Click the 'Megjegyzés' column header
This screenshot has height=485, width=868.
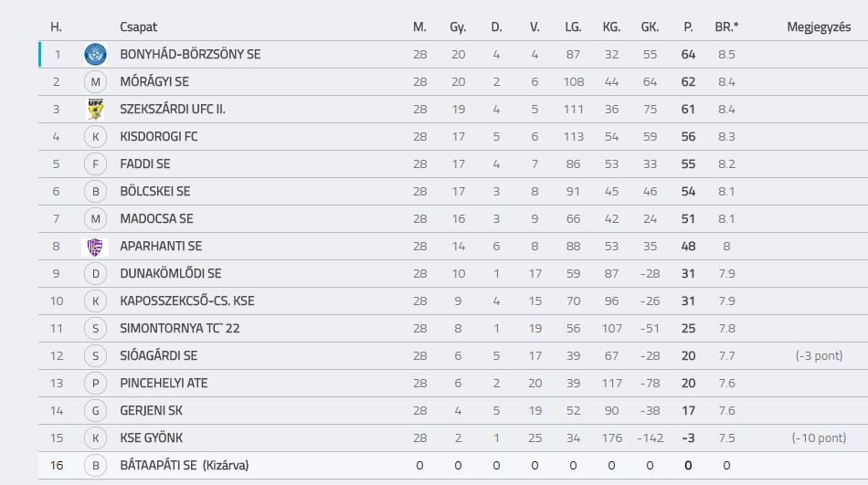click(819, 27)
